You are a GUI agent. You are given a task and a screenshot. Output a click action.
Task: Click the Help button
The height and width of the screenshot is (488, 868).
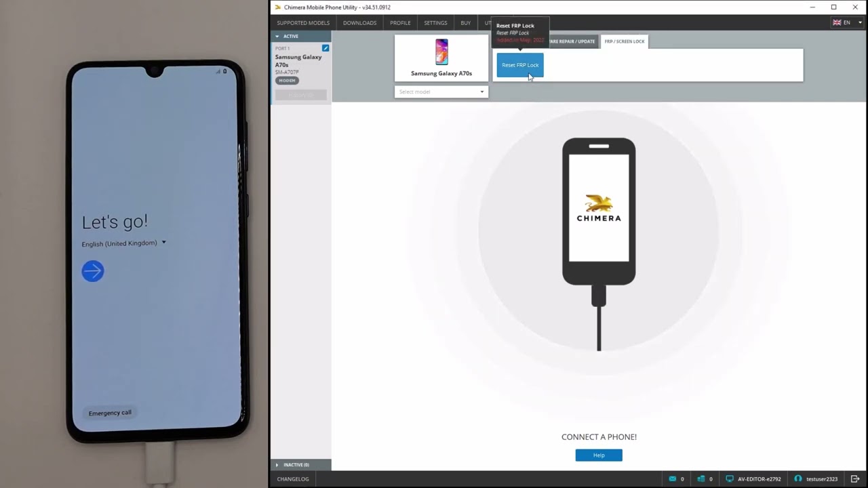(599, 455)
